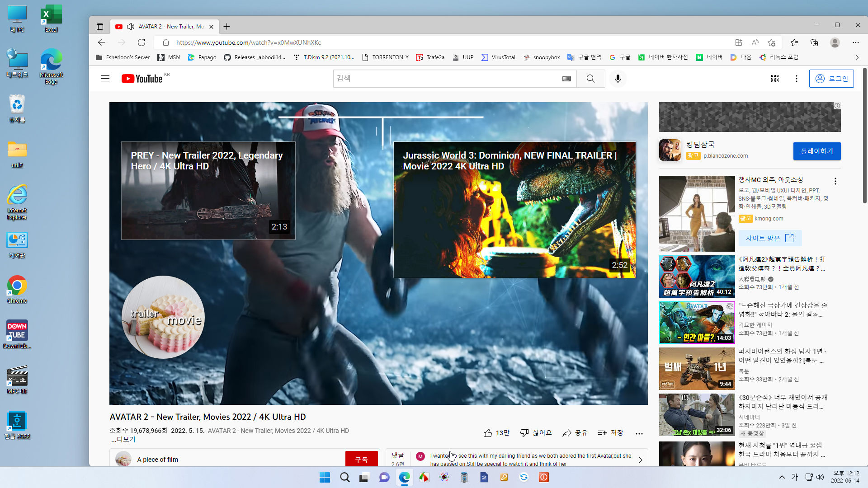Open taskbar clock and date

coord(845,477)
